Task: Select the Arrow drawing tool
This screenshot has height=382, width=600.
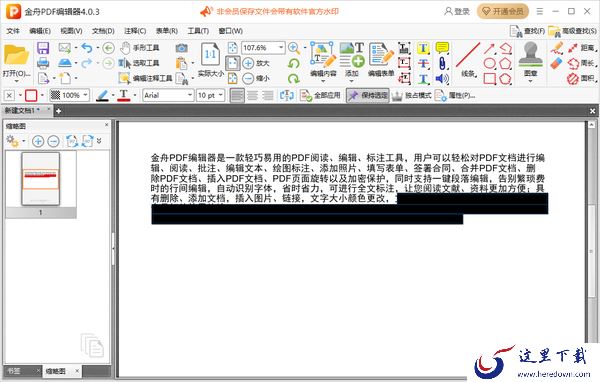Action: pos(489,48)
